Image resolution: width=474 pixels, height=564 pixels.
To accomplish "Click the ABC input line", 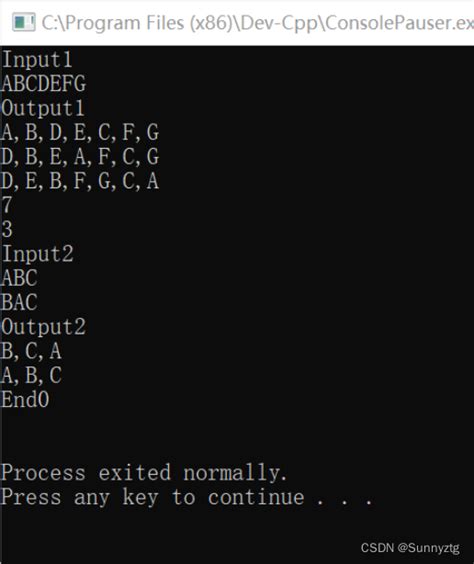I will (x=19, y=278).
